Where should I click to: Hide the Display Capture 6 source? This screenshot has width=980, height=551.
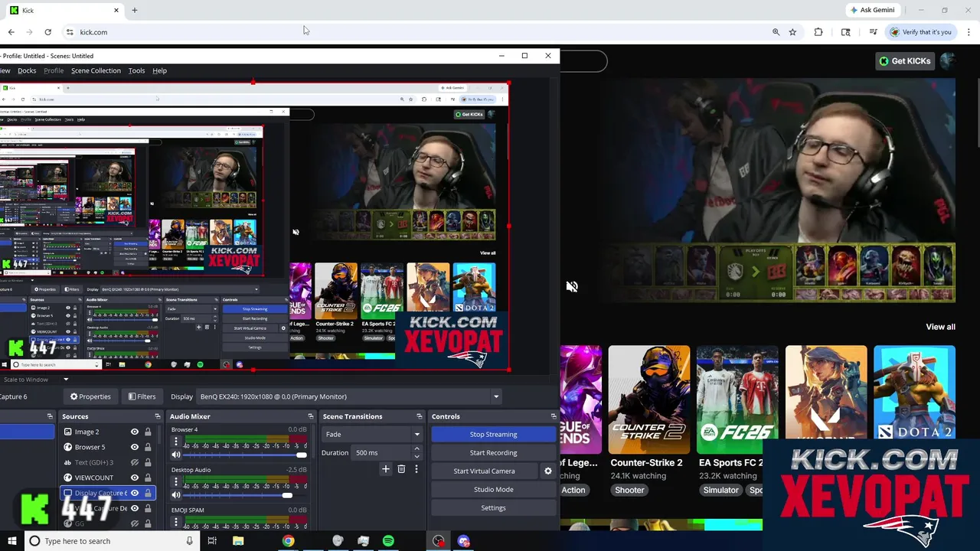pos(135,493)
